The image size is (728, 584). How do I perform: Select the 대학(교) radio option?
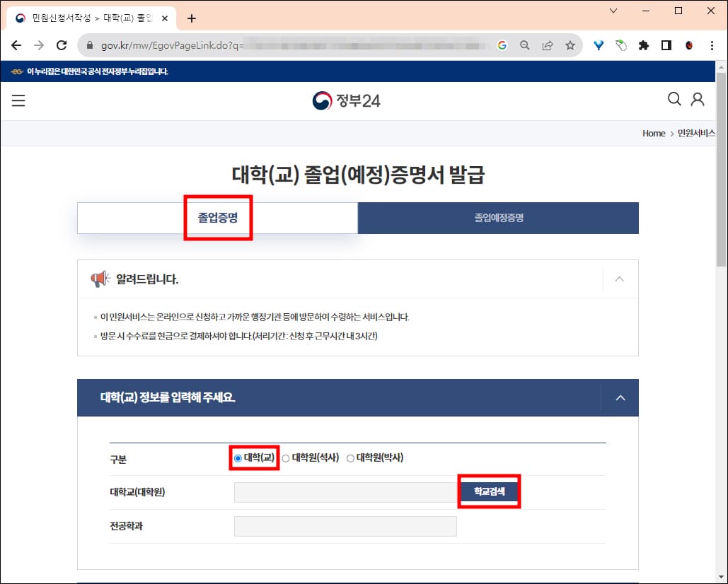[236, 458]
